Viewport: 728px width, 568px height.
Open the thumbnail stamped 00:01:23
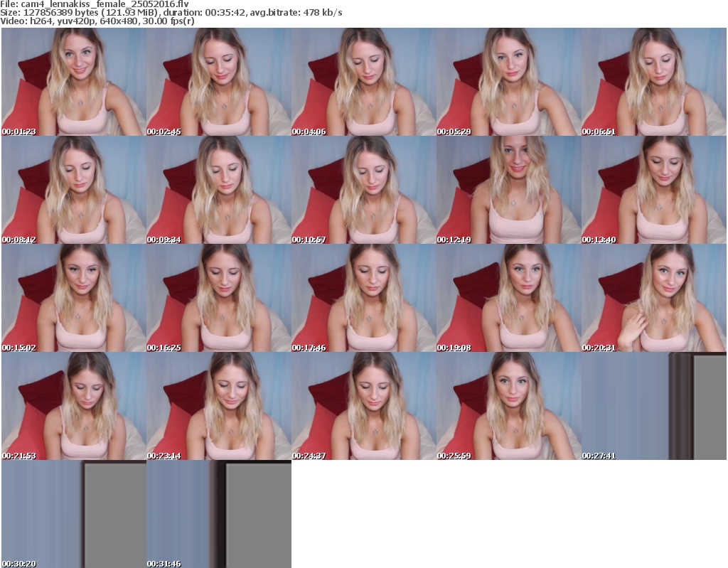[x=74, y=82]
